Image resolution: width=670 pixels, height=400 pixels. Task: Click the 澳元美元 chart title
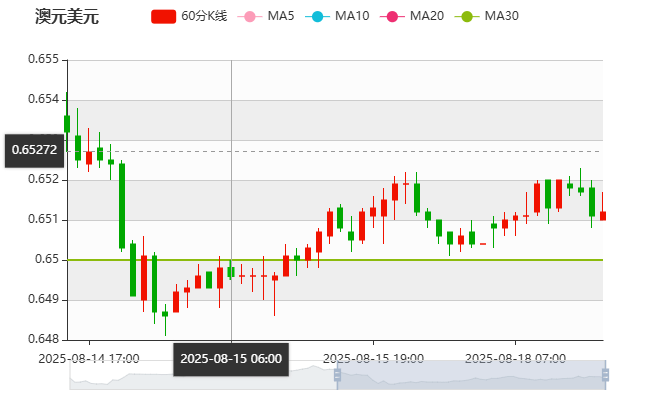click(67, 17)
